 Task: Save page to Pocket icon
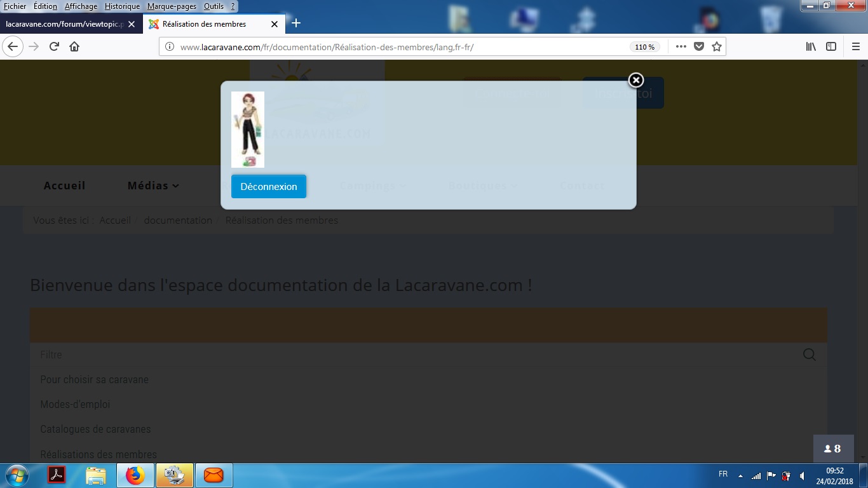699,46
